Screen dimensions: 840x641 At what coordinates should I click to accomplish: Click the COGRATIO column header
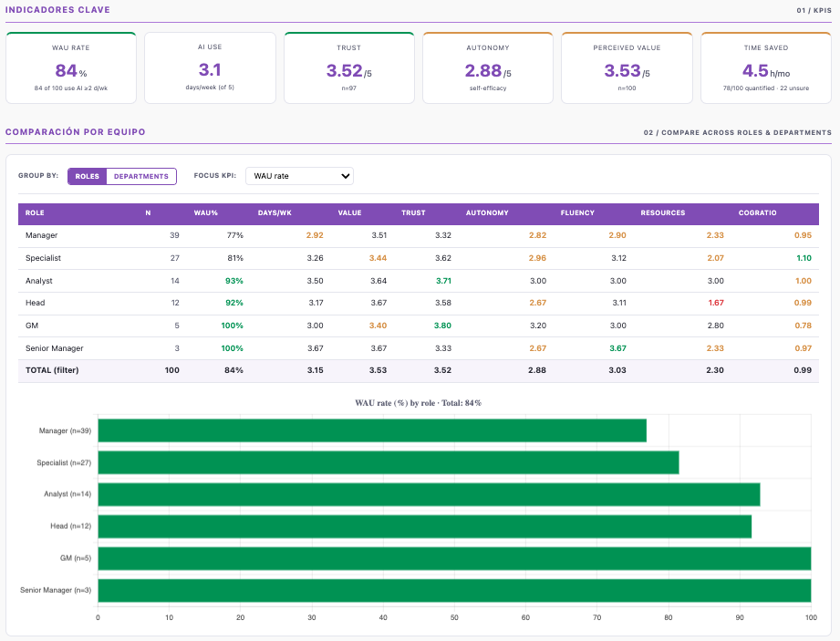758,213
